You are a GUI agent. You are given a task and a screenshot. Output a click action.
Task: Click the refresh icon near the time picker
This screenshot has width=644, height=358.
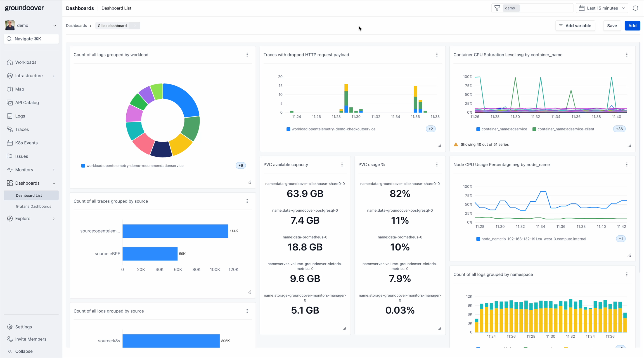point(636,8)
